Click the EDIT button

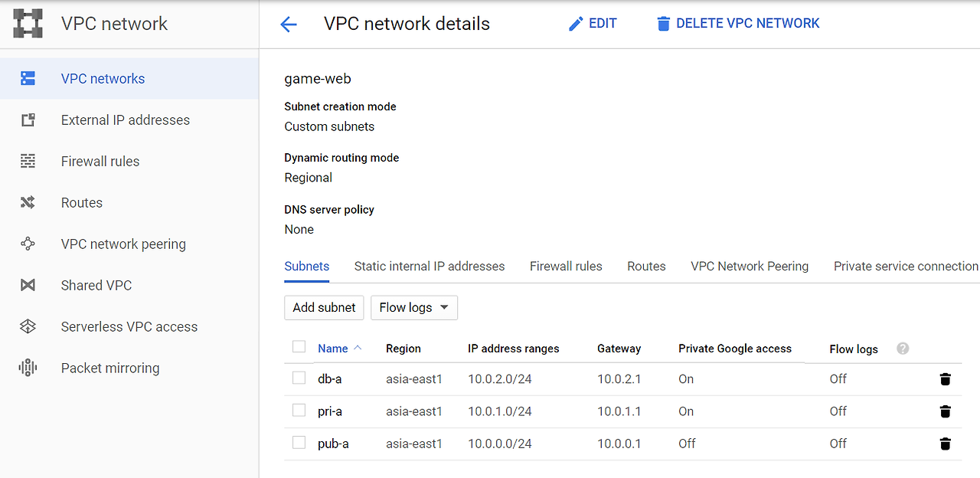tap(593, 24)
